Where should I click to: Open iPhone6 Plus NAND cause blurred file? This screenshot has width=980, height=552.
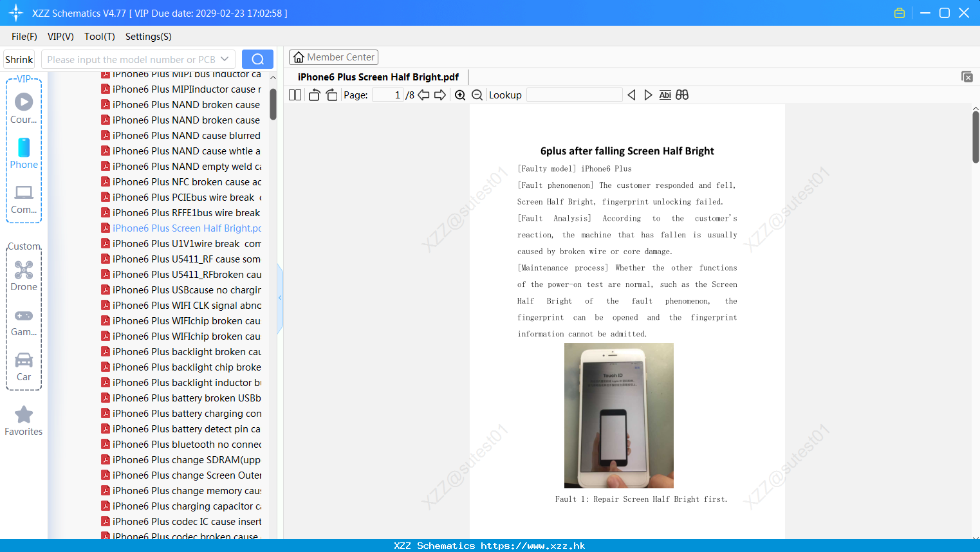pos(181,136)
